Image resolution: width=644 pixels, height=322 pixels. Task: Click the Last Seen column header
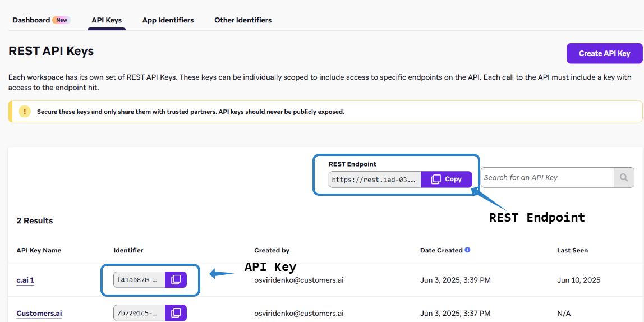(572, 250)
